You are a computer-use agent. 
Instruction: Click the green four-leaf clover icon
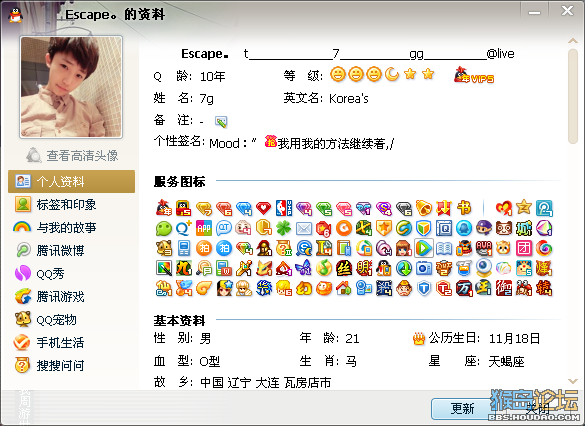pyautogui.click(x=284, y=228)
